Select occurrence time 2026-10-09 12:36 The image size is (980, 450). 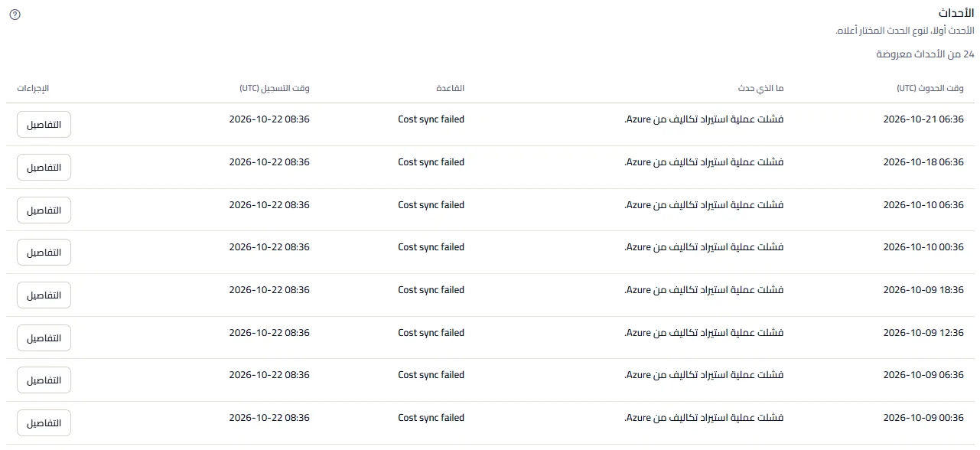pos(923,333)
